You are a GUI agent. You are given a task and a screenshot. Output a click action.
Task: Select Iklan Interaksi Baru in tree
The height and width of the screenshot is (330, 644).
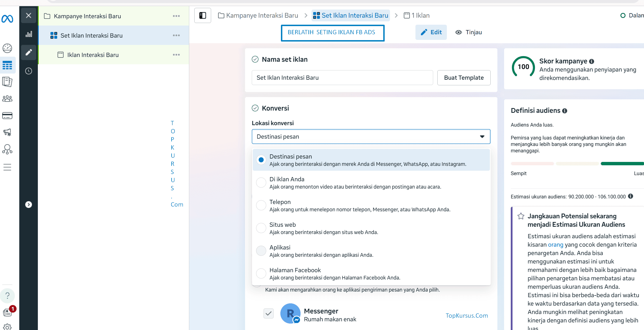[x=93, y=55]
